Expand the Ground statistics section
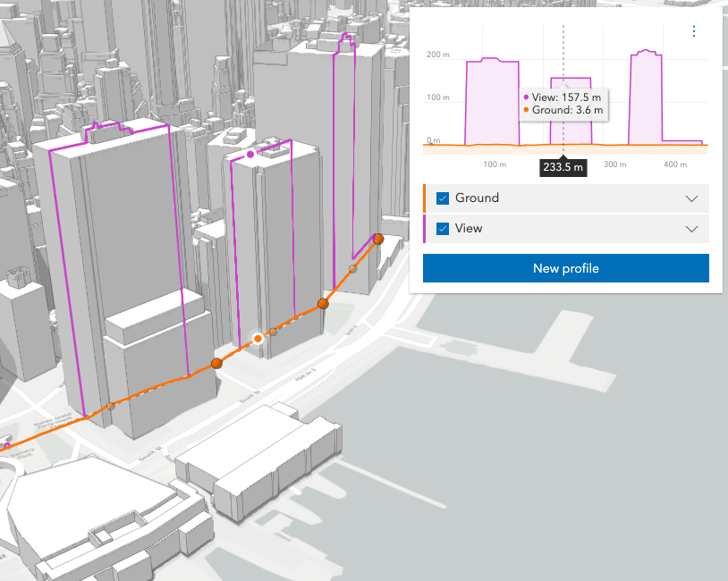Screen dimensions: 728x581 tap(691, 198)
